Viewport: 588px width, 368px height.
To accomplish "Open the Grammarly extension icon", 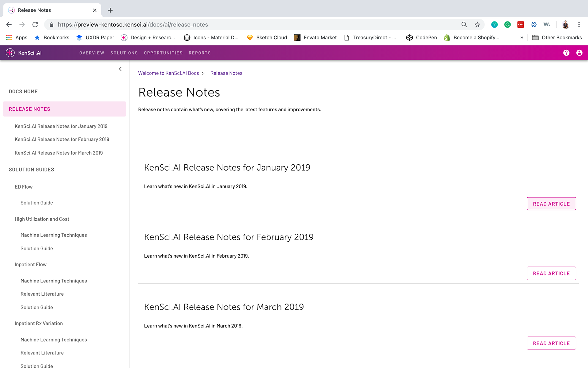I will tap(507, 25).
